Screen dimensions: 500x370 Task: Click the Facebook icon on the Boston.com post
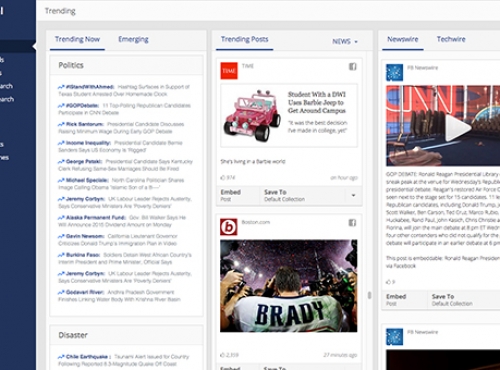352,223
